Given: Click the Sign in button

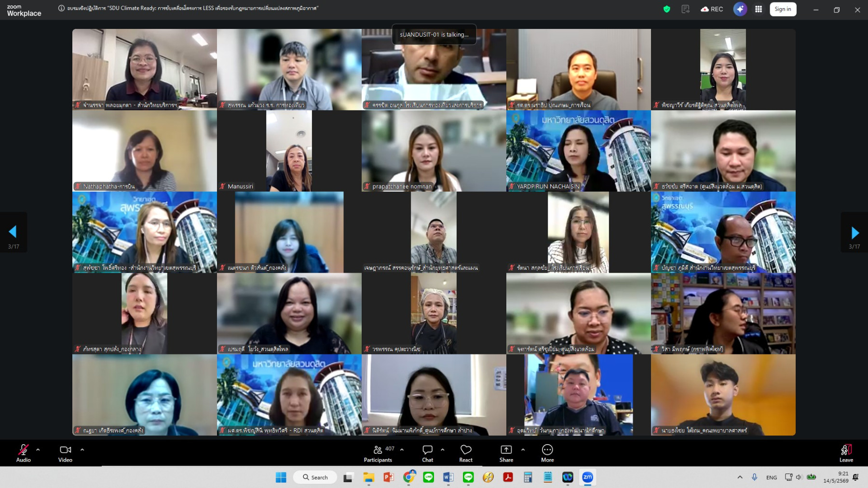Looking at the screenshot, I should point(783,9).
